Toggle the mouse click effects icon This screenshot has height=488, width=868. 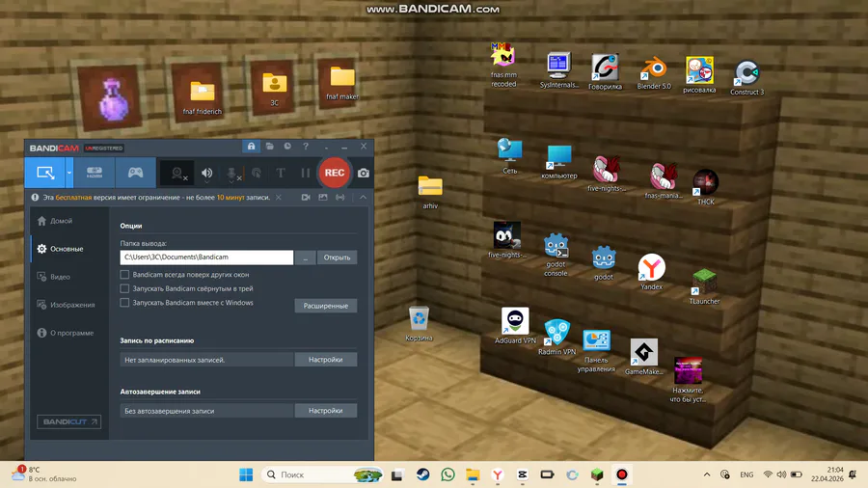[257, 174]
